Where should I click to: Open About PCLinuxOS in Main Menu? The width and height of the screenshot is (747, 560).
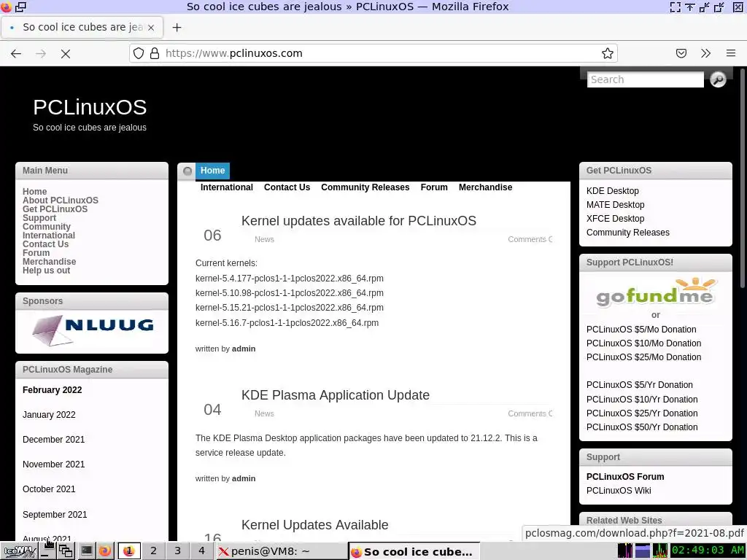coord(61,201)
